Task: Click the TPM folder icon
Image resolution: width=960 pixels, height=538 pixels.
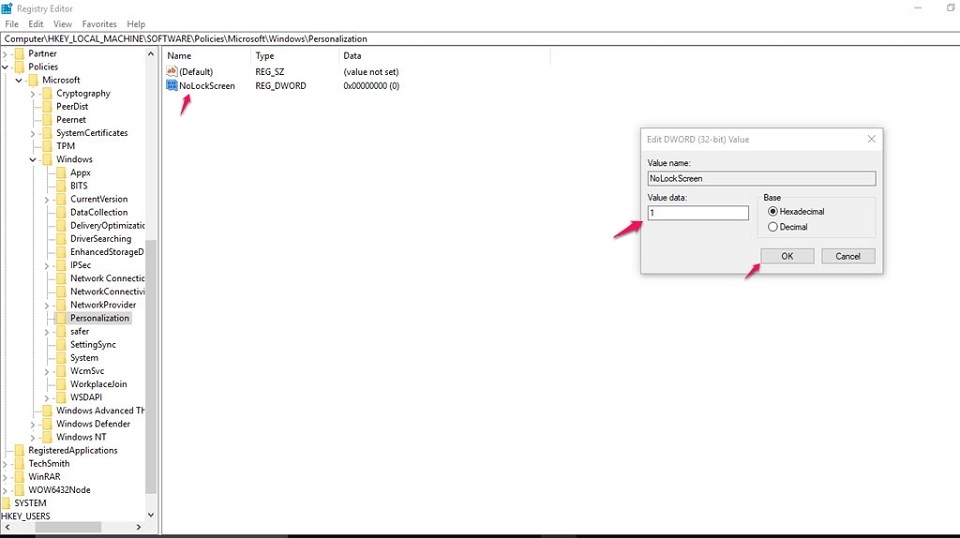Action: 47,146
